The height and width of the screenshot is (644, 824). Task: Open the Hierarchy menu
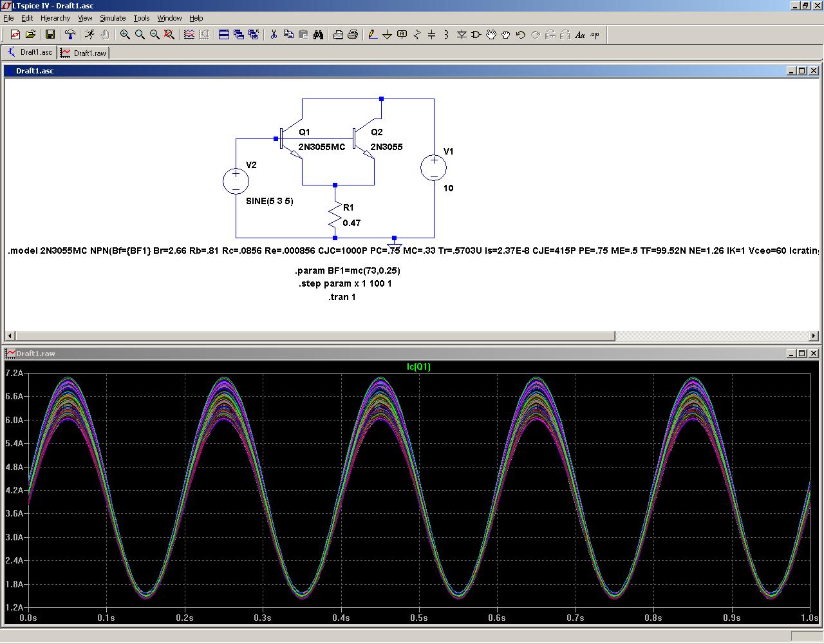[x=55, y=18]
